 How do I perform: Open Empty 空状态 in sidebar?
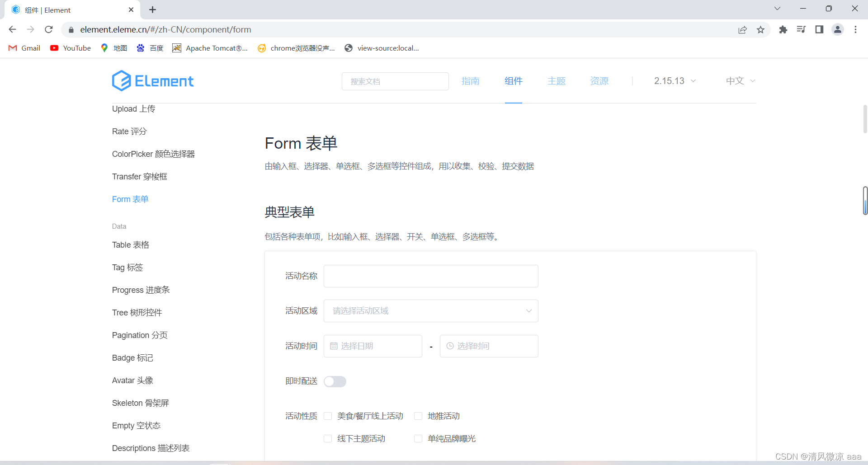pos(136,426)
